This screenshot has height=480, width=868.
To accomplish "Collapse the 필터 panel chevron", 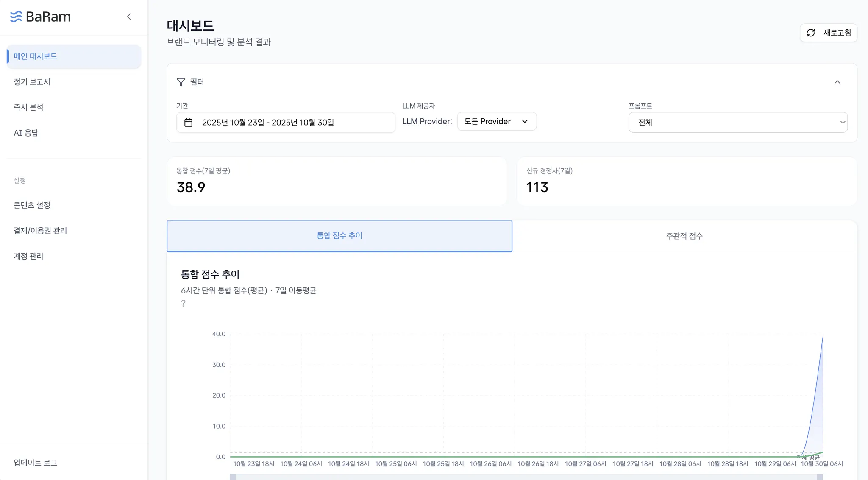I will coord(837,82).
